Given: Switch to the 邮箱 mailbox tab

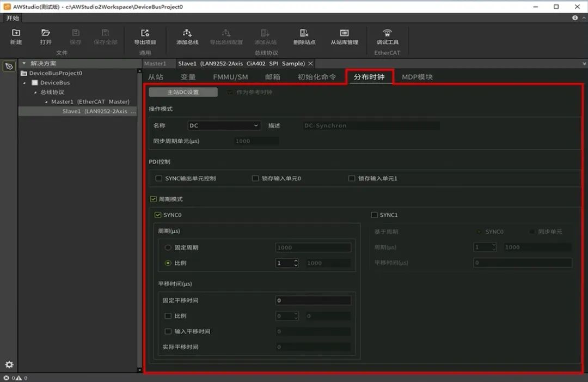Looking at the screenshot, I should [274, 77].
